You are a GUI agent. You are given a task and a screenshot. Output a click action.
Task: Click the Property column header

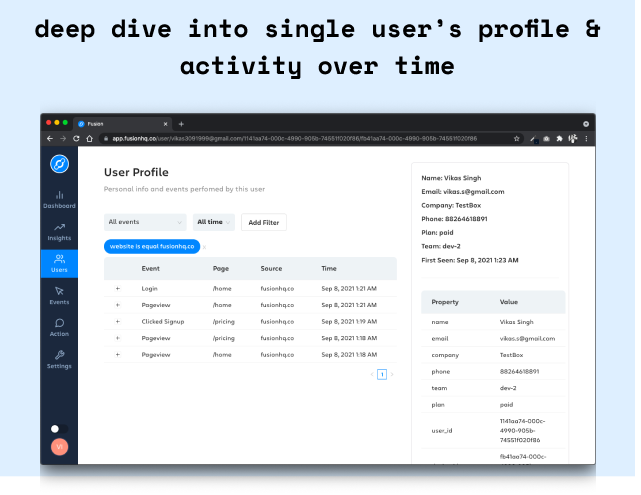(x=445, y=302)
